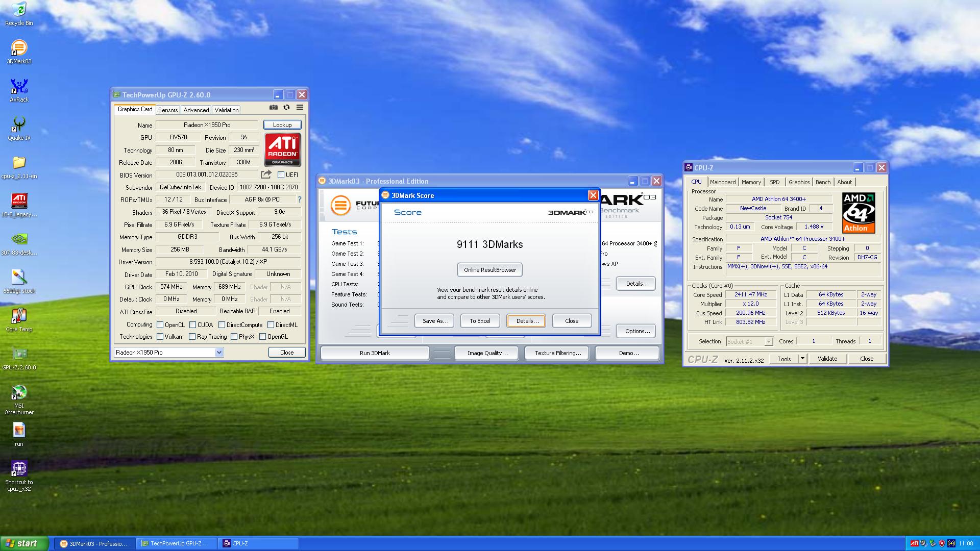Open the GPU-Z hamburger menu icon
The height and width of the screenshot is (551, 980).
point(300,108)
